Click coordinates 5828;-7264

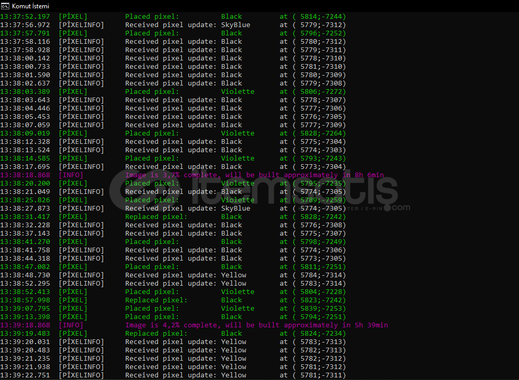321,133
